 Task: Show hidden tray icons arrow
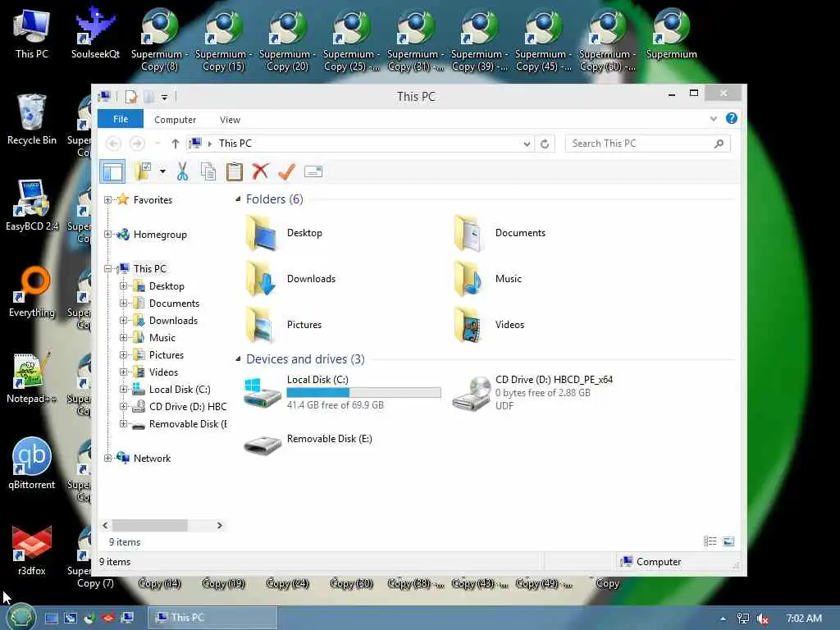[x=724, y=619]
